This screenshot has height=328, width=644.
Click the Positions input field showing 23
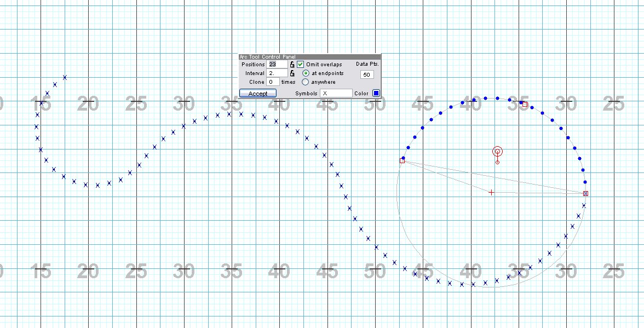pos(277,65)
